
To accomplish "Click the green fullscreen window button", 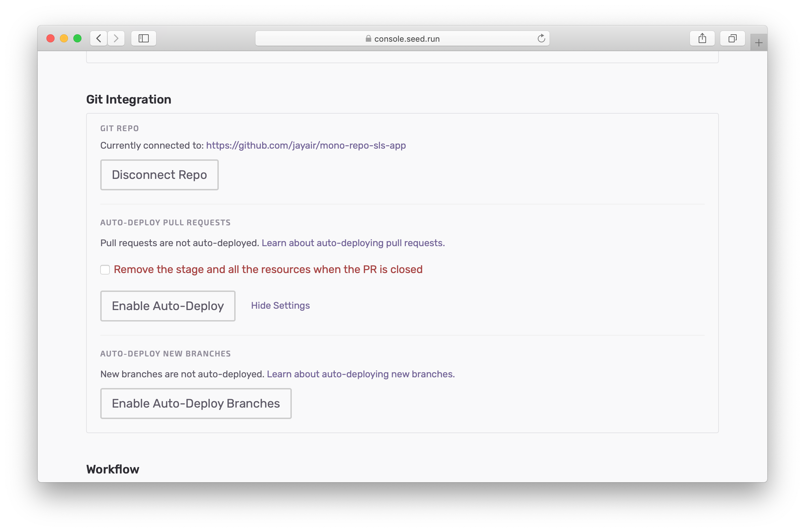I will [x=77, y=38].
